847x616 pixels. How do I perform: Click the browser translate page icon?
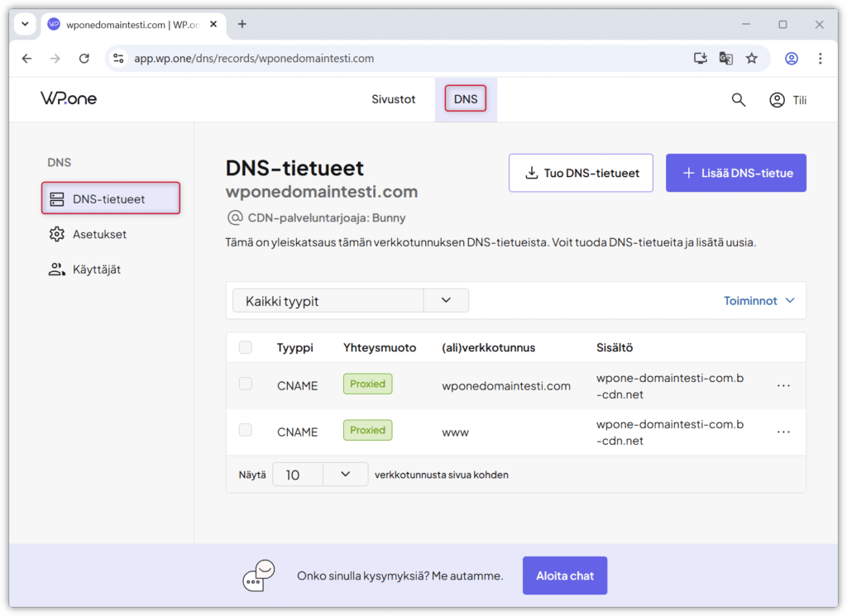pos(725,59)
